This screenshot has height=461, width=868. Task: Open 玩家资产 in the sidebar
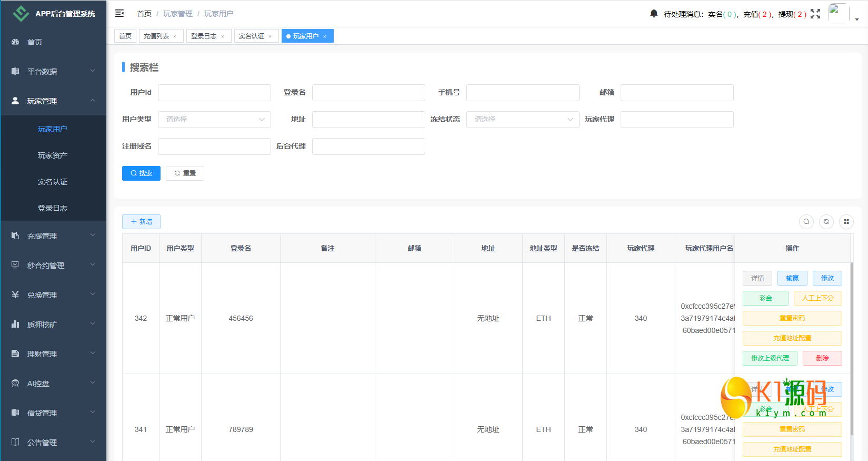point(53,155)
